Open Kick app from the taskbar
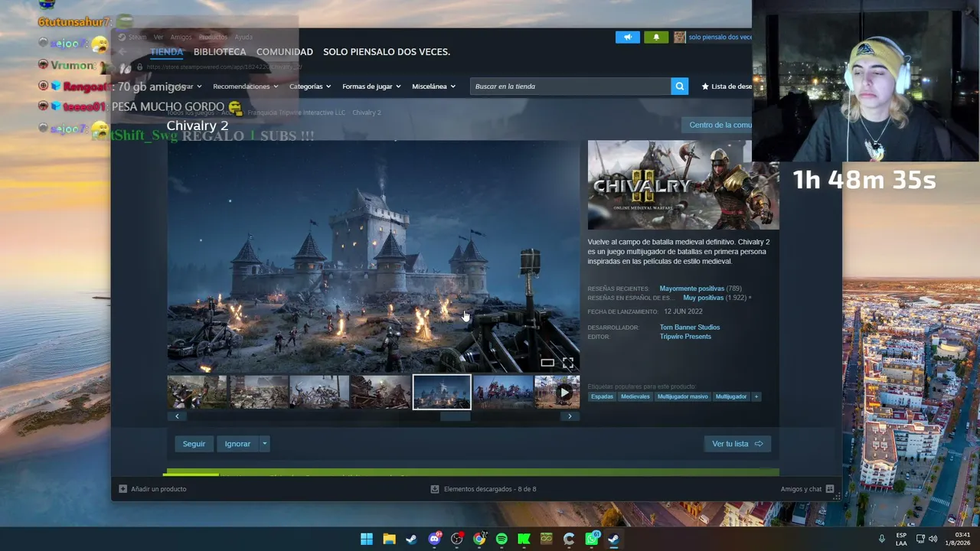The width and height of the screenshot is (980, 551). pos(524,539)
